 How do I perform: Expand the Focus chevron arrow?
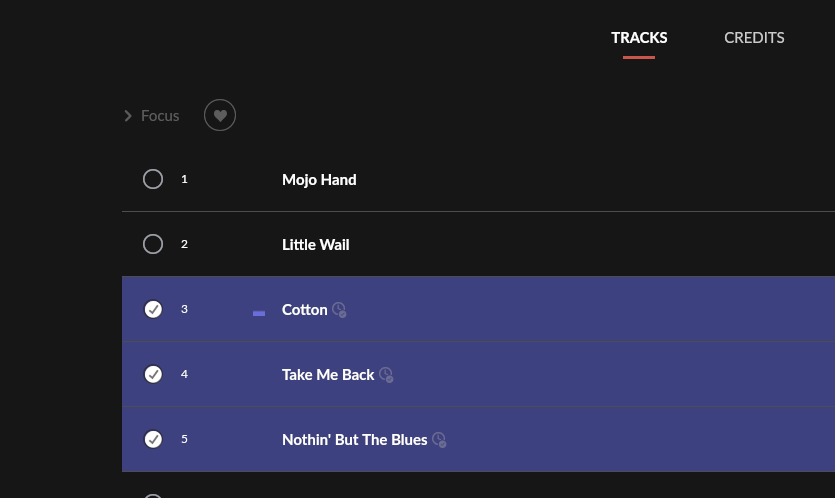click(128, 116)
